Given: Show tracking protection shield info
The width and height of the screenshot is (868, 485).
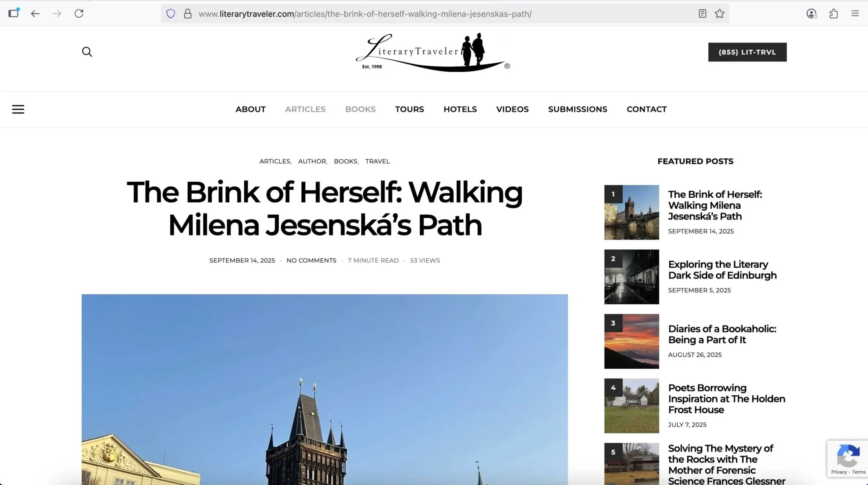Looking at the screenshot, I should [170, 14].
